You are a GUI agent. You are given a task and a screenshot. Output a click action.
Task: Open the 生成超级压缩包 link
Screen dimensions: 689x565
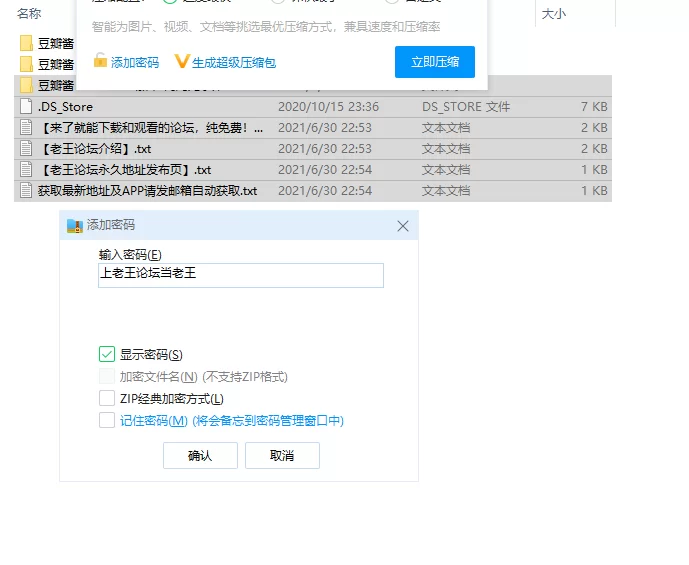[233, 62]
